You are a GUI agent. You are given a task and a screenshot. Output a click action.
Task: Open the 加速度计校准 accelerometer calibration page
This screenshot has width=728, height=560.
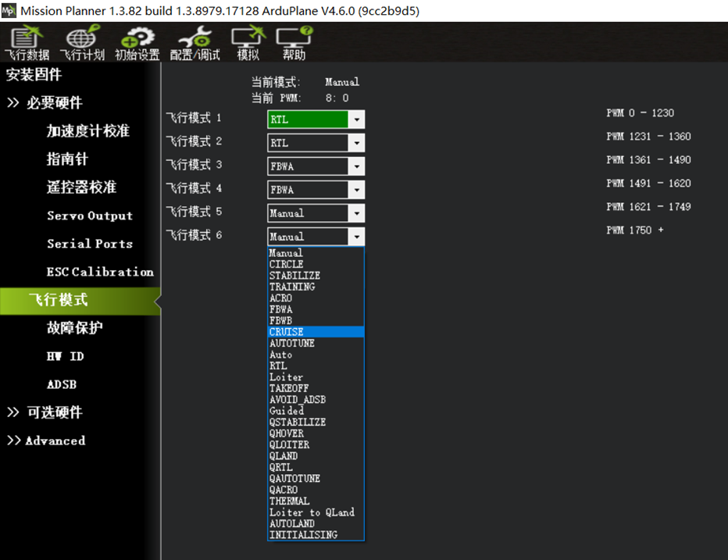(87, 131)
